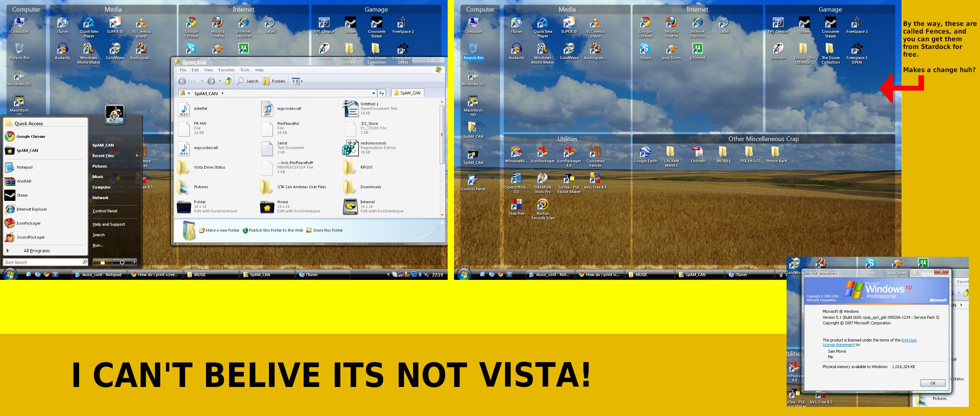Image resolution: width=980 pixels, height=416 pixels.
Task: Click the Up folder icon in Explorer toolbar
Action: [228, 81]
